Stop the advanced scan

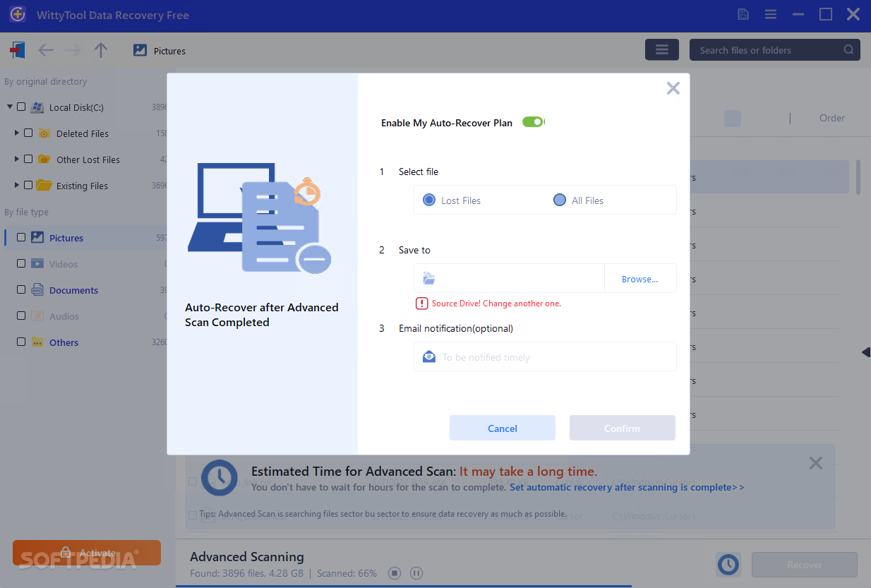click(x=395, y=573)
